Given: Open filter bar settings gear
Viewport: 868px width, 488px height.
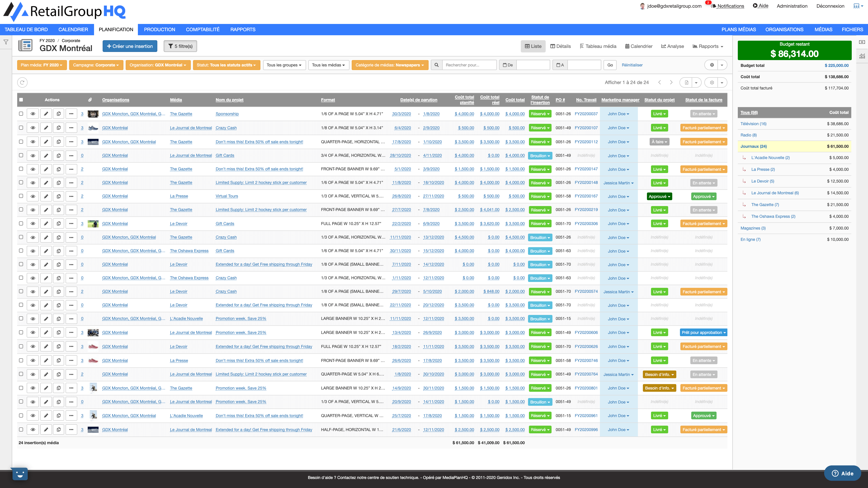Looking at the screenshot, I should pyautogui.click(x=712, y=65).
